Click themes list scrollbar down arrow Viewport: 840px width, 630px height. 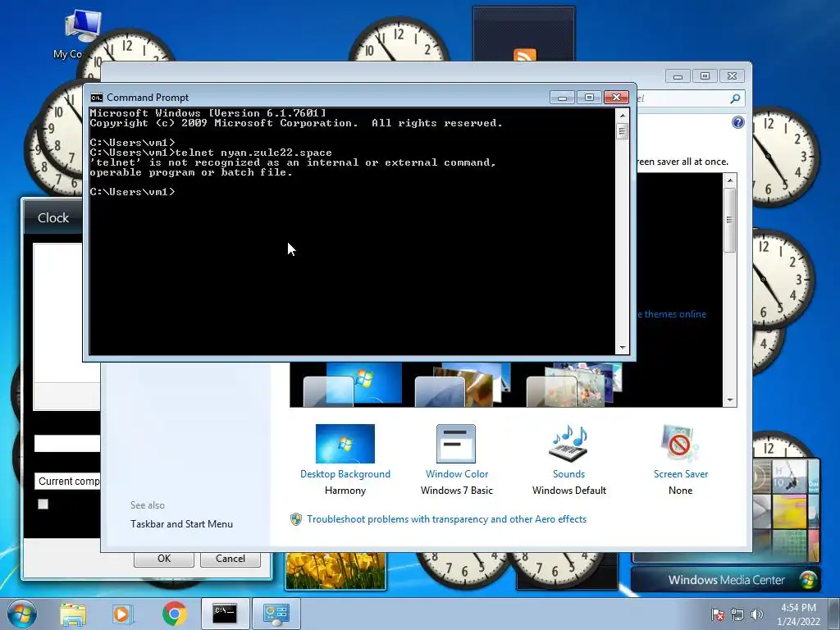click(729, 400)
